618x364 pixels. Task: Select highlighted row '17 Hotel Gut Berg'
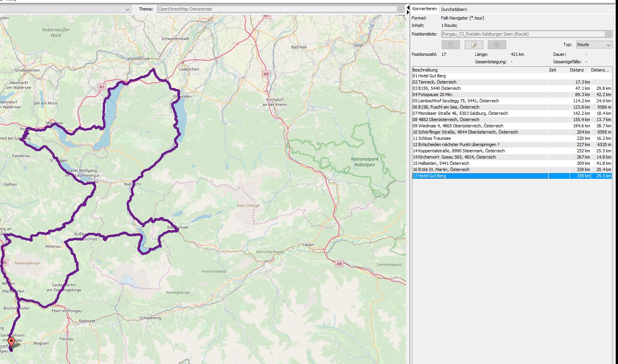click(x=512, y=176)
